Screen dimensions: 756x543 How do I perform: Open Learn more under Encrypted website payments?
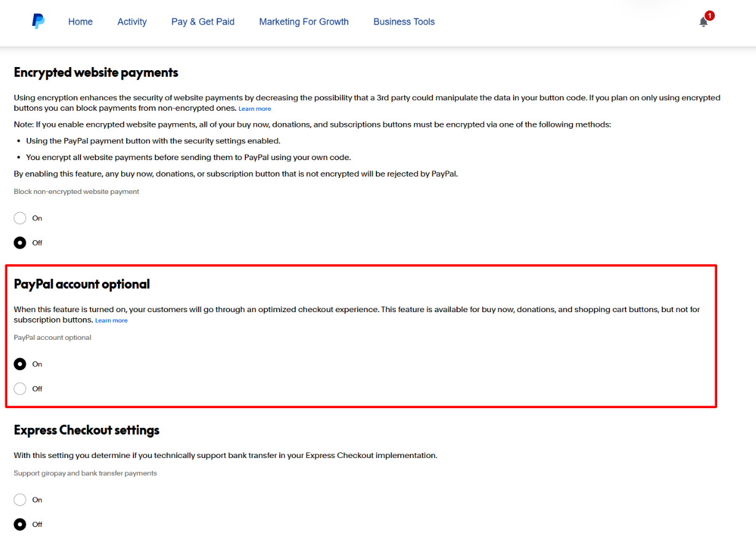255,109
